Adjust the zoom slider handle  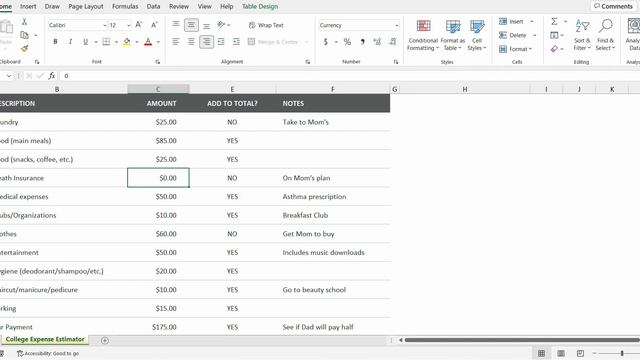622,353
